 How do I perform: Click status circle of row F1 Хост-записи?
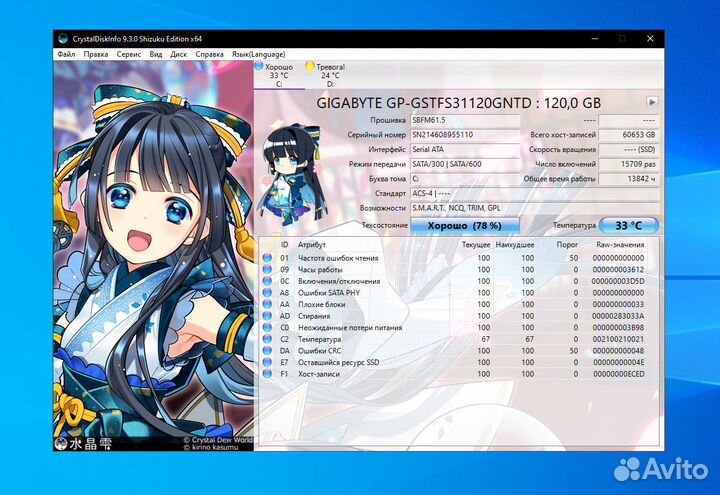point(267,374)
